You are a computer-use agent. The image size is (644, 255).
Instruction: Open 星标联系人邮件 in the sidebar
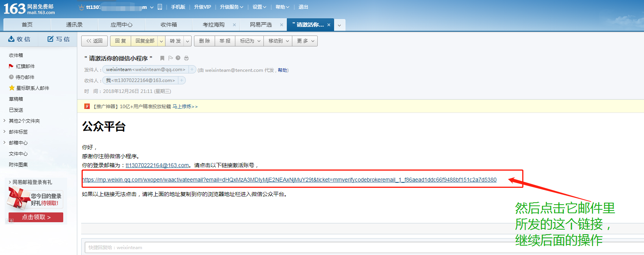point(32,88)
